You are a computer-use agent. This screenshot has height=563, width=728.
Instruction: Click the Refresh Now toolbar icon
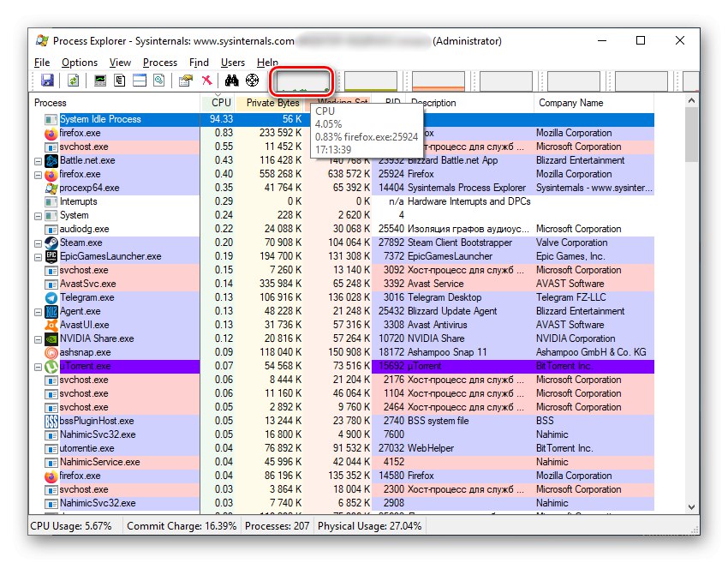point(74,81)
